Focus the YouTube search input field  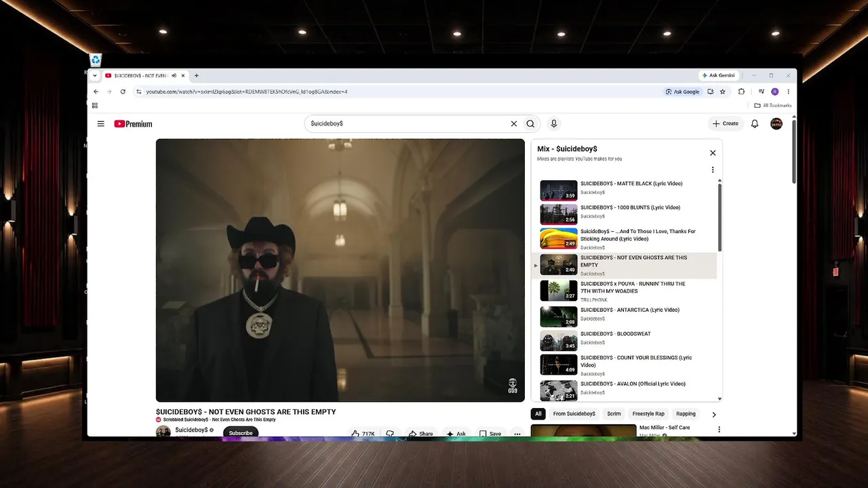click(x=409, y=123)
